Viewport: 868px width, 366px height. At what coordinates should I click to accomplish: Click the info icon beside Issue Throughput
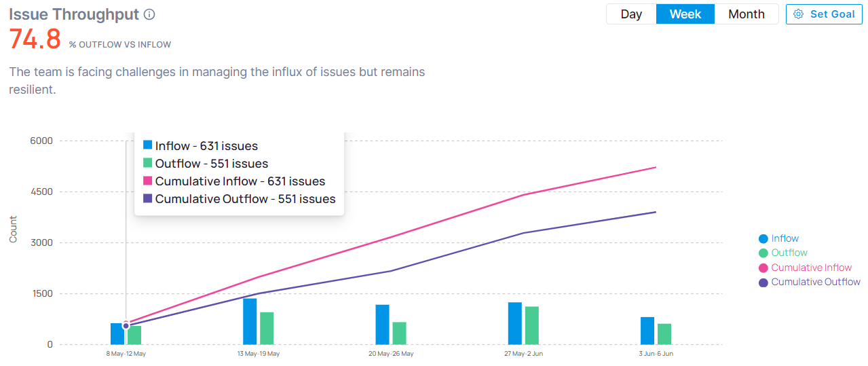(x=150, y=14)
